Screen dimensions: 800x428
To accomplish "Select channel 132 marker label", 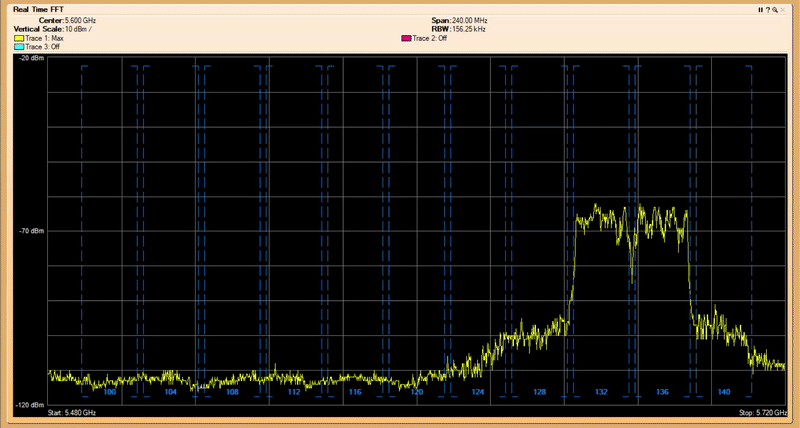I will tap(601, 392).
